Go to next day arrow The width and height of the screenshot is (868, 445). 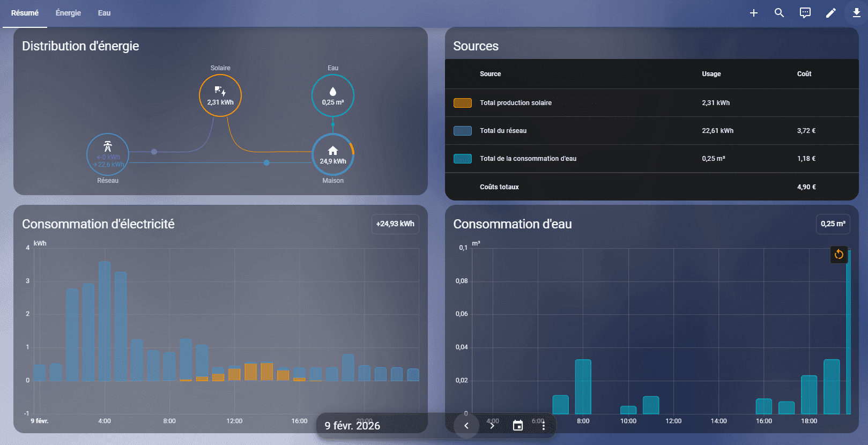492,426
